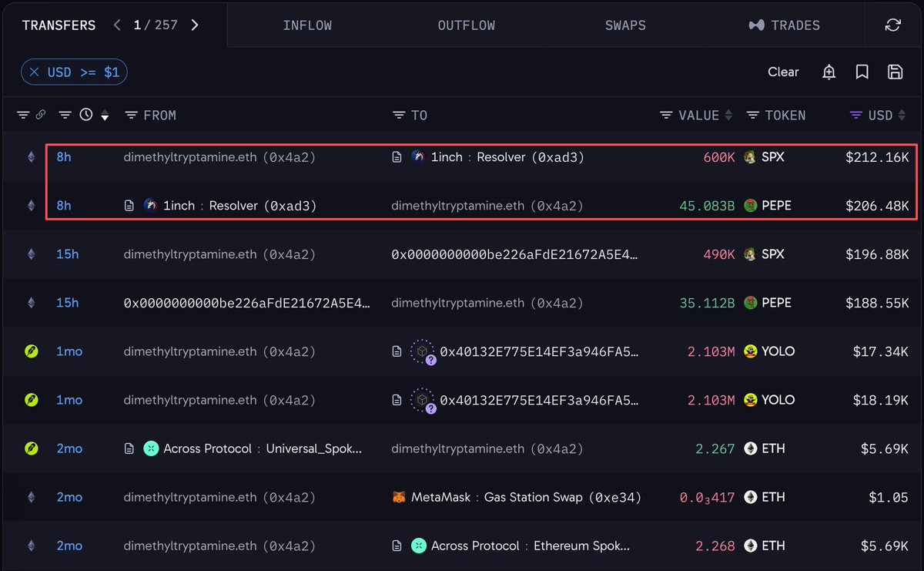Open the 15h timestamp in the $188.55K row
The height and width of the screenshot is (571, 924).
tap(68, 303)
